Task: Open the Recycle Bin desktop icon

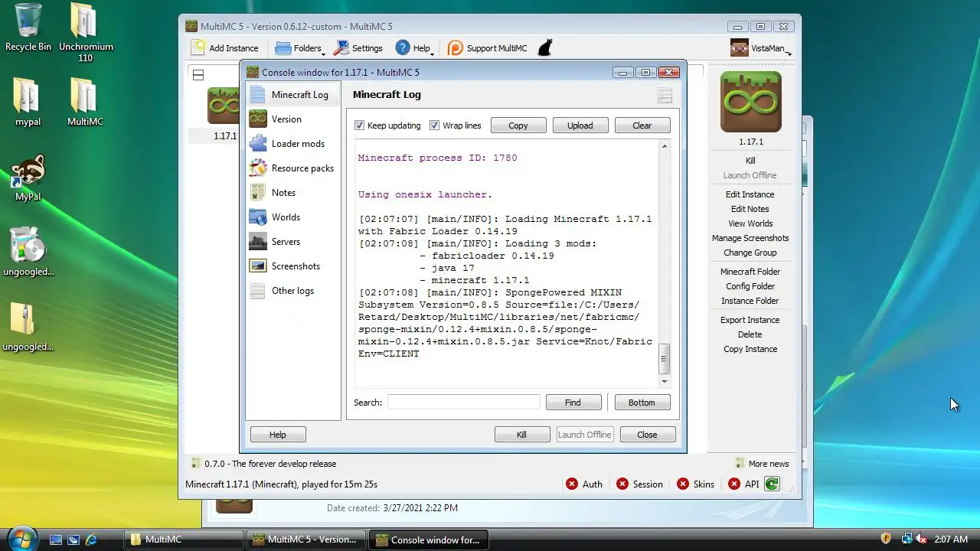Action: pos(28,28)
